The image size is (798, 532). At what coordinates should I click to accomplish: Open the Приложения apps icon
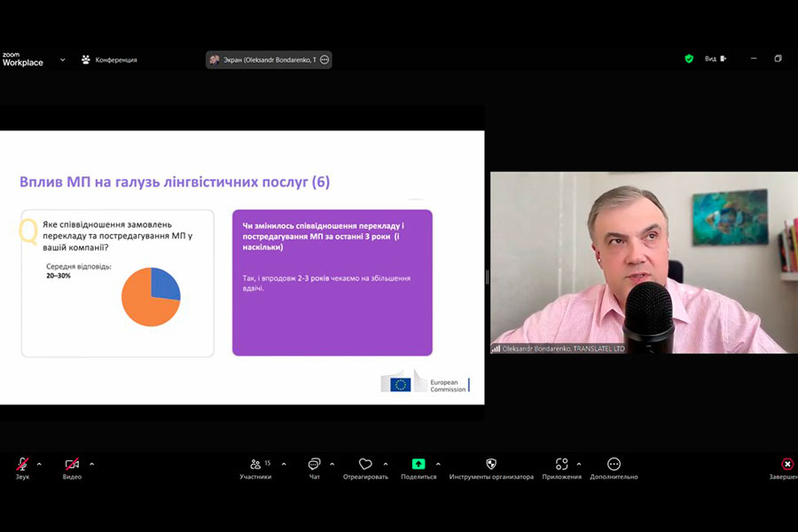[561, 464]
